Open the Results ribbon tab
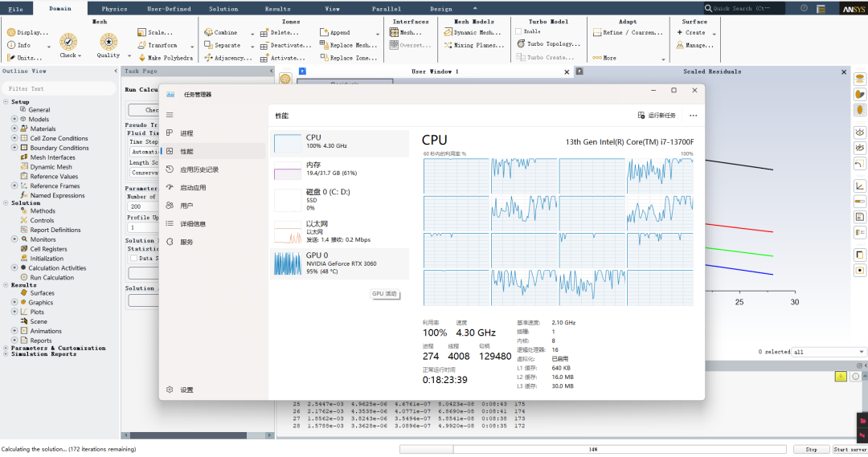This screenshot has height=457, width=868. pyautogui.click(x=277, y=9)
